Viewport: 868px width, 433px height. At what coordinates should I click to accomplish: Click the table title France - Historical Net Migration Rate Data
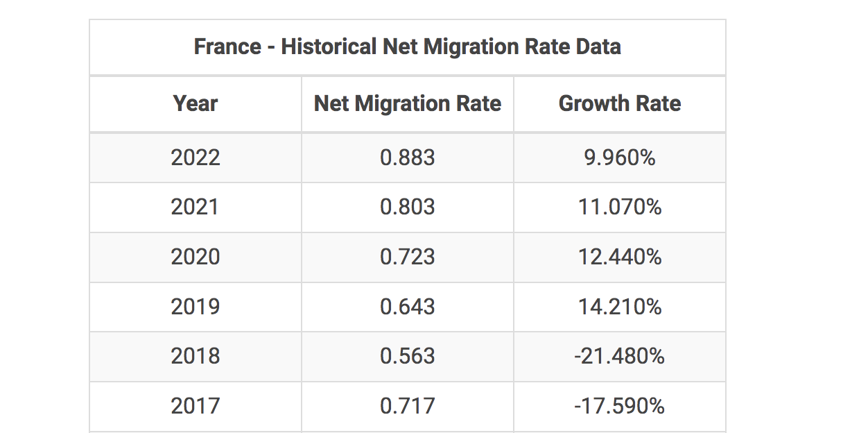click(x=407, y=47)
